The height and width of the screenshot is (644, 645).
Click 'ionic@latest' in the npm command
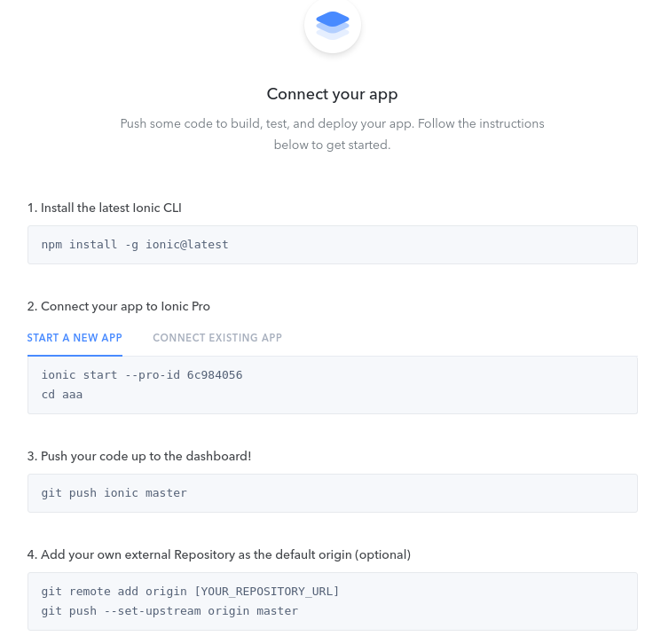pyautogui.click(x=187, y=245)
